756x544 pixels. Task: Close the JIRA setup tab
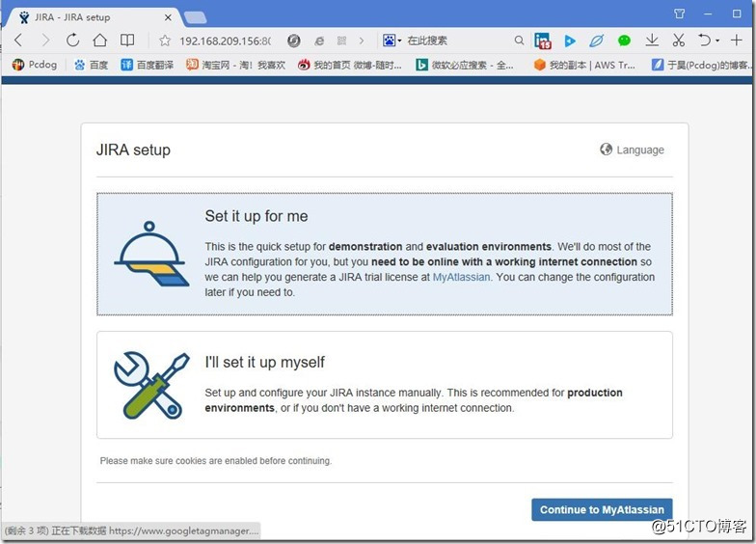pos(168,17)
